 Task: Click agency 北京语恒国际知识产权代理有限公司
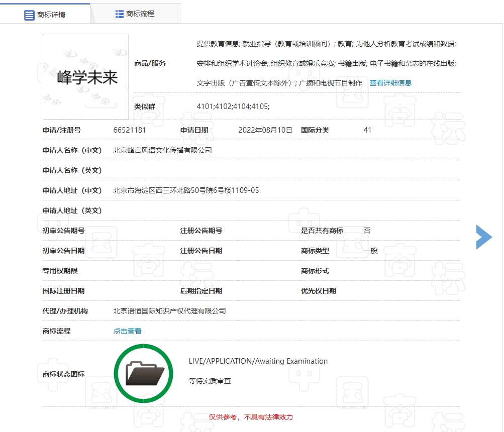click(169, 311)
